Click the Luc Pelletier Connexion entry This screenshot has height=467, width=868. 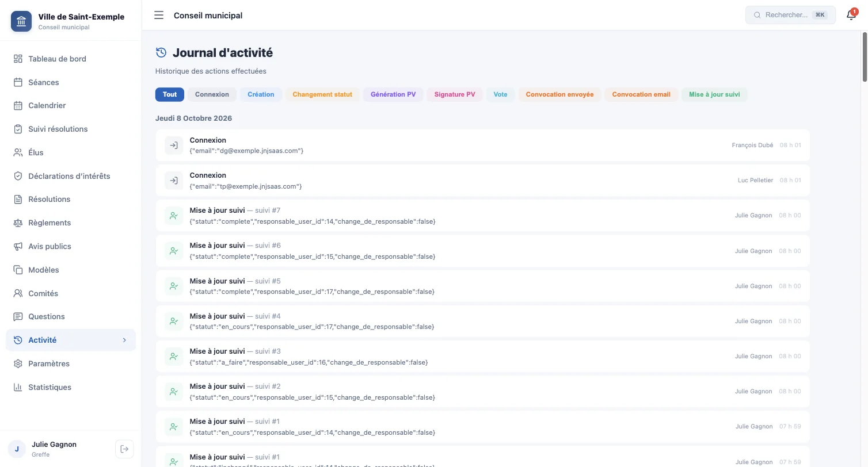coord(482,180)
